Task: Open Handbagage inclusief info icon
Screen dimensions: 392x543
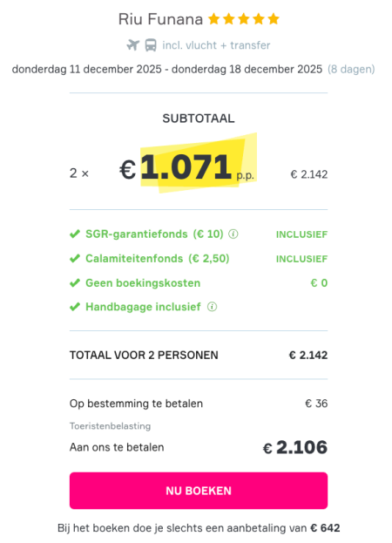Action: (212, 307)
